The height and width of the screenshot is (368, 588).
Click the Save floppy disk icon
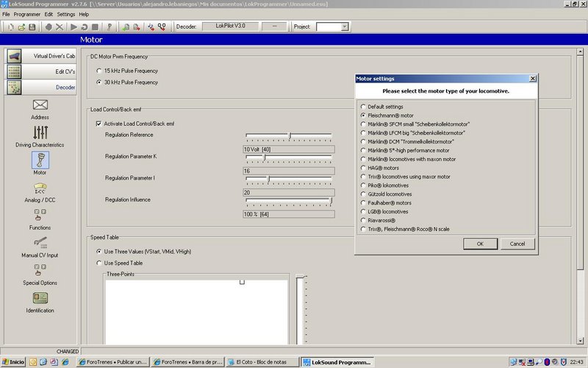32,27
